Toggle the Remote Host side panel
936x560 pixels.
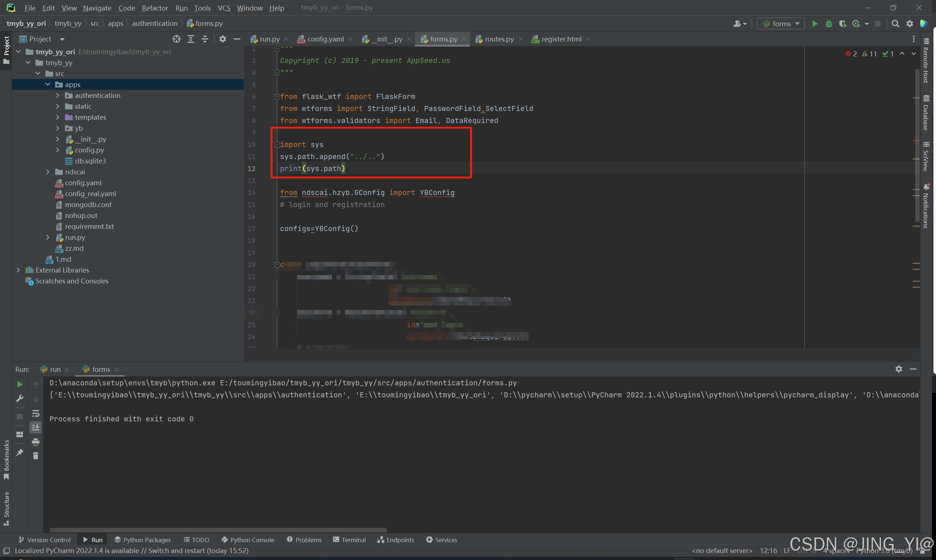pyautogui.click(x=925, y=60)
